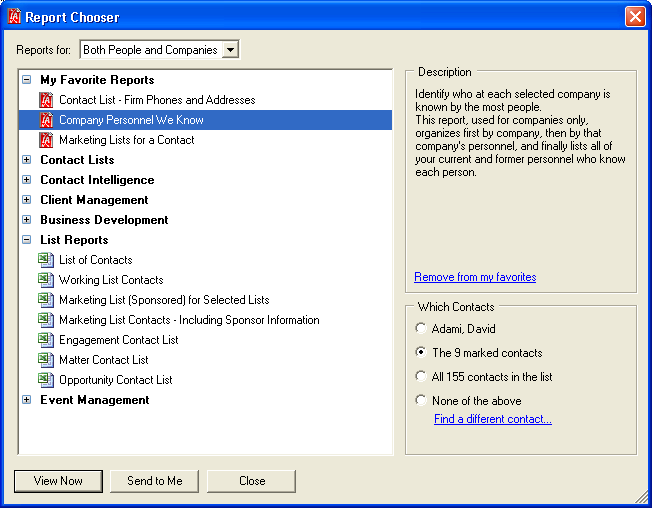The image size is (652, 508).
Task: Click the icon beside Marketing Lists for a Contact
Action: point(46,140)
